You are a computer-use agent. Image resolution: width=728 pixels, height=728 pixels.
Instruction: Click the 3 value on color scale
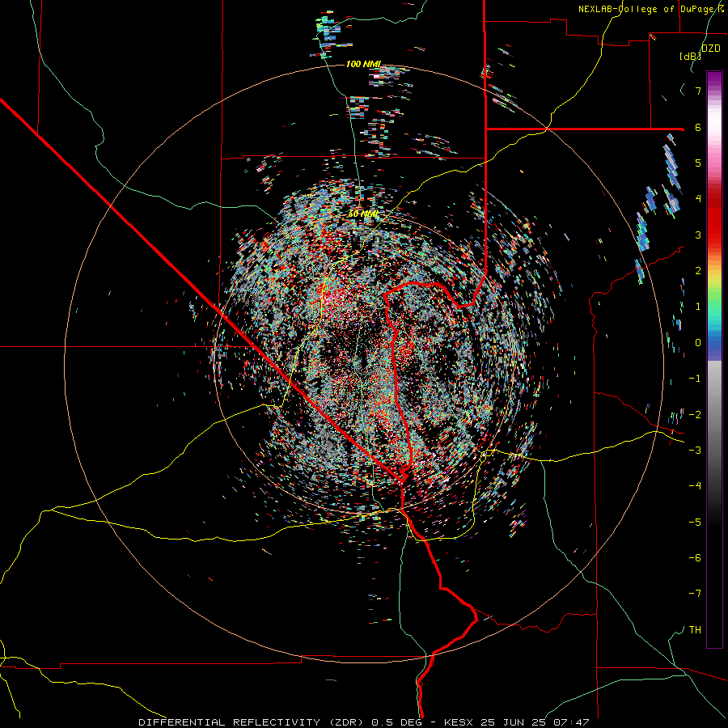click(x=698, y=235)
